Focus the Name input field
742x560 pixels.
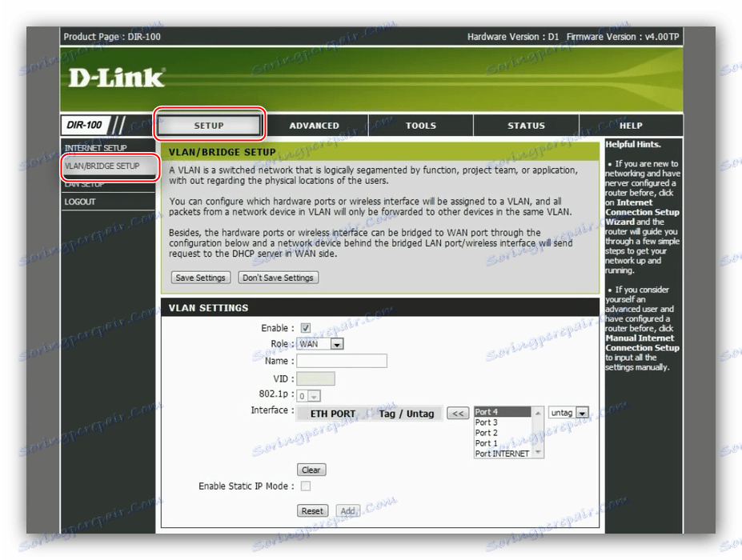pos(342,361)
